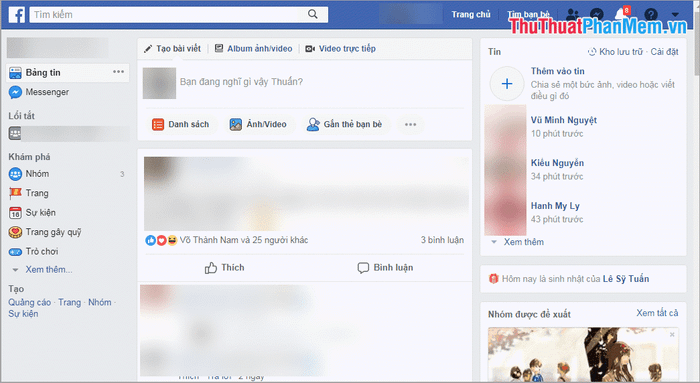700x383 pixels.
Task: Click the haha reaction emoji icon
Action: point(172,241)
